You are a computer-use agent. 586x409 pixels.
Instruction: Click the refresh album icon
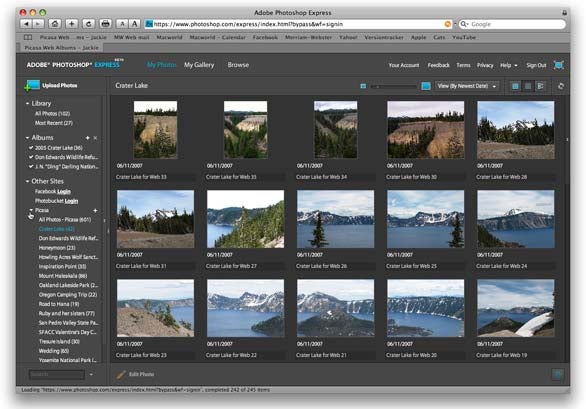click(x=561, y=86)
